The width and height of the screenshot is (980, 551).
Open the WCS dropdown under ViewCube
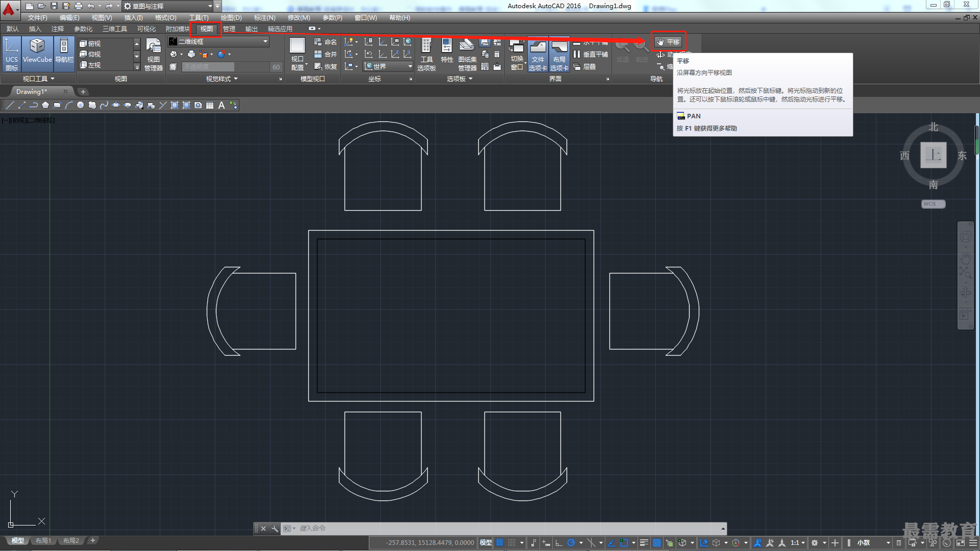click(934, 204)
